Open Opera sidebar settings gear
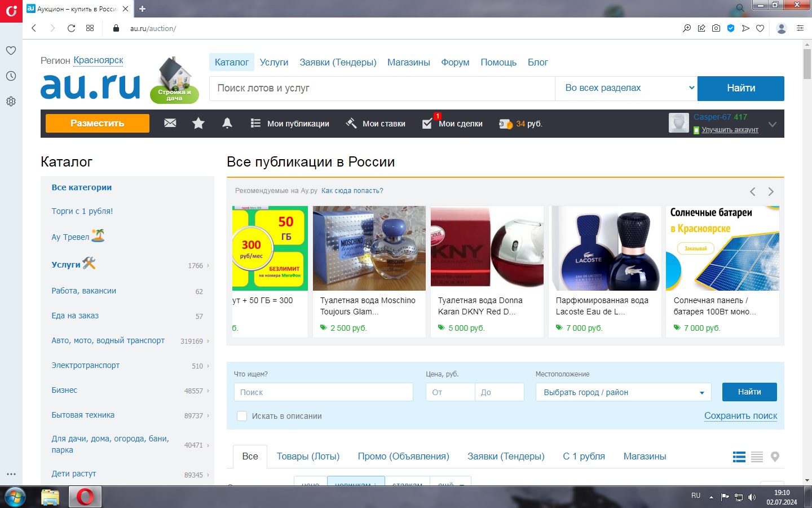 point(11,102)
